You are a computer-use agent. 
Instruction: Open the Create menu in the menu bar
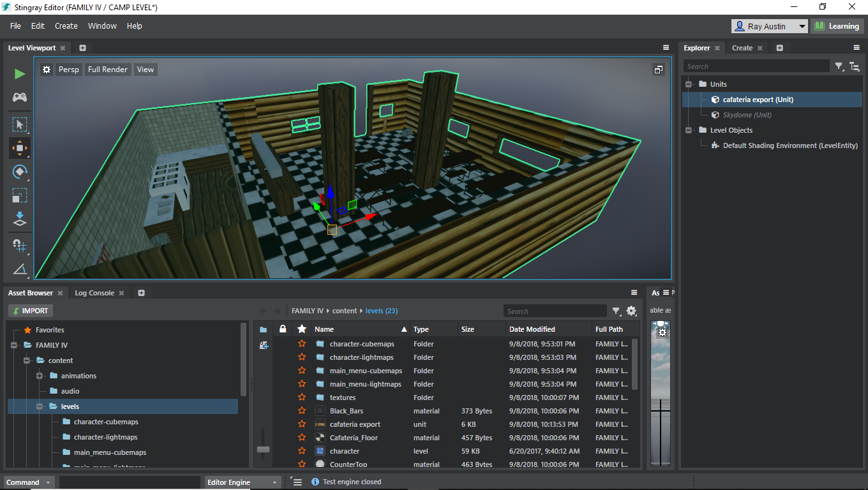pyautogui.click(x=66, y=26)
